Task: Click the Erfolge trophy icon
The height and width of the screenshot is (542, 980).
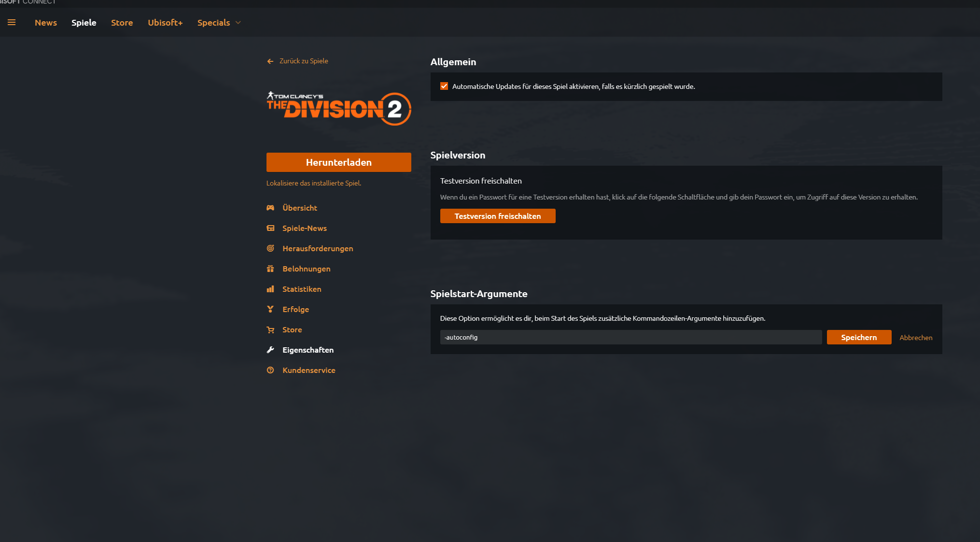Action: tap(270, 309)
